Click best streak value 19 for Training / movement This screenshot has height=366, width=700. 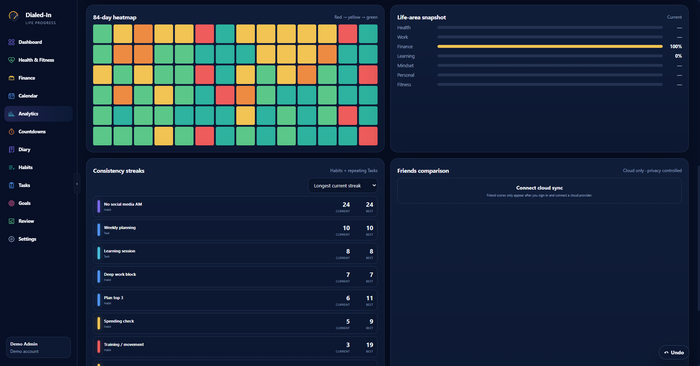pos(370,345)
